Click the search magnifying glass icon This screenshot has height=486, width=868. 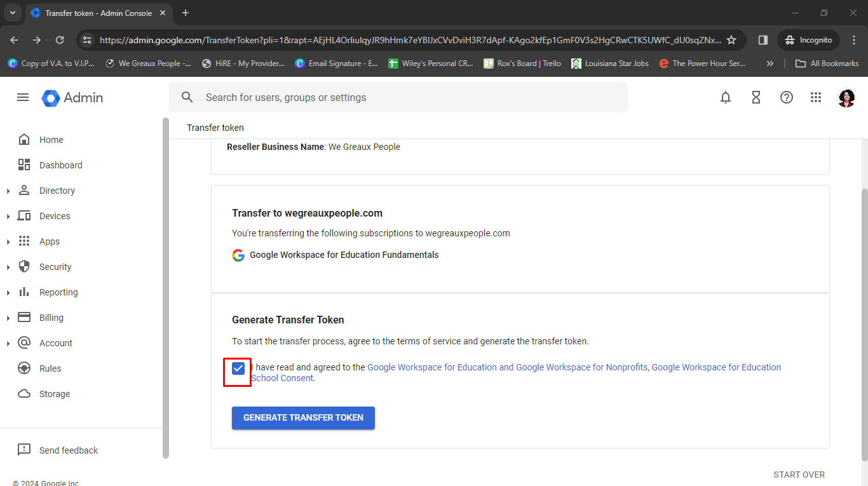click(187, 97)
